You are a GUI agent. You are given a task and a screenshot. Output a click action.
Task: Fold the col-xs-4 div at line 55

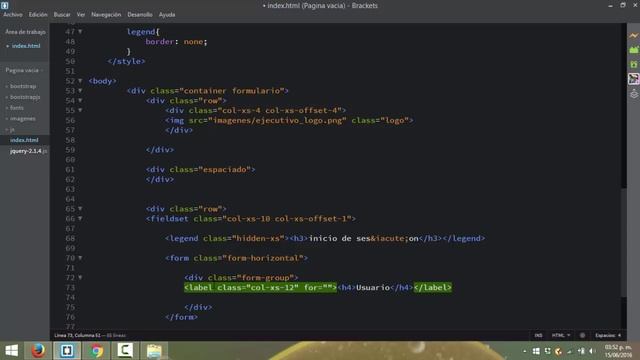(80, 110)
